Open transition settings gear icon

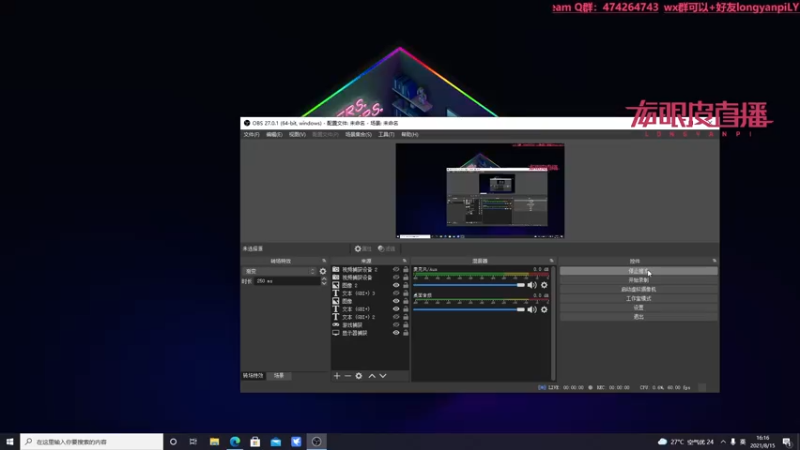point(322,271)
